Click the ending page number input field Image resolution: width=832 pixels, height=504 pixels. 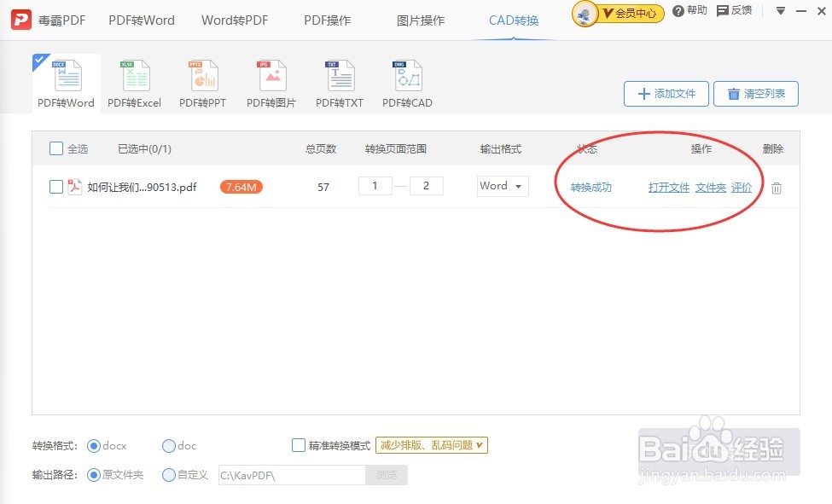point(427,185)
